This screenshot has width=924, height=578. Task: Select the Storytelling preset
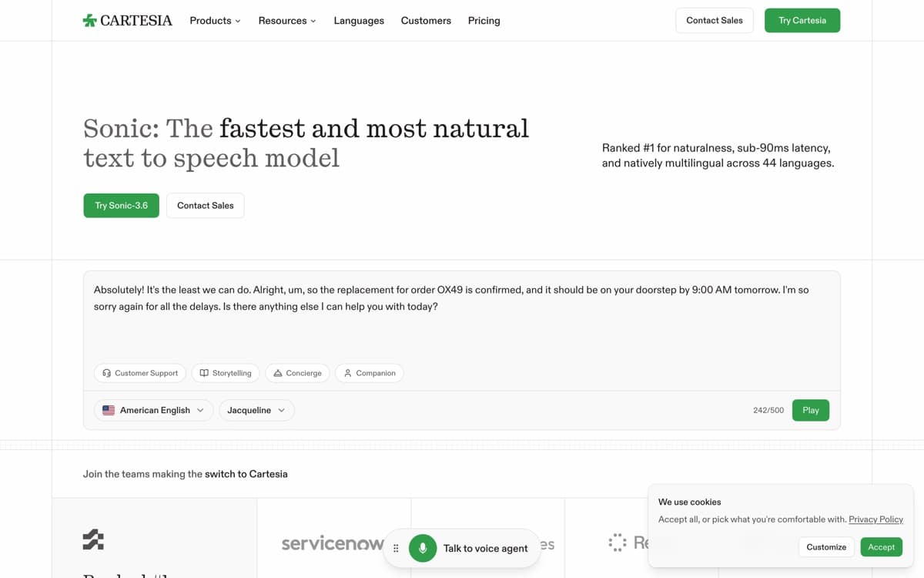point(226,373)
